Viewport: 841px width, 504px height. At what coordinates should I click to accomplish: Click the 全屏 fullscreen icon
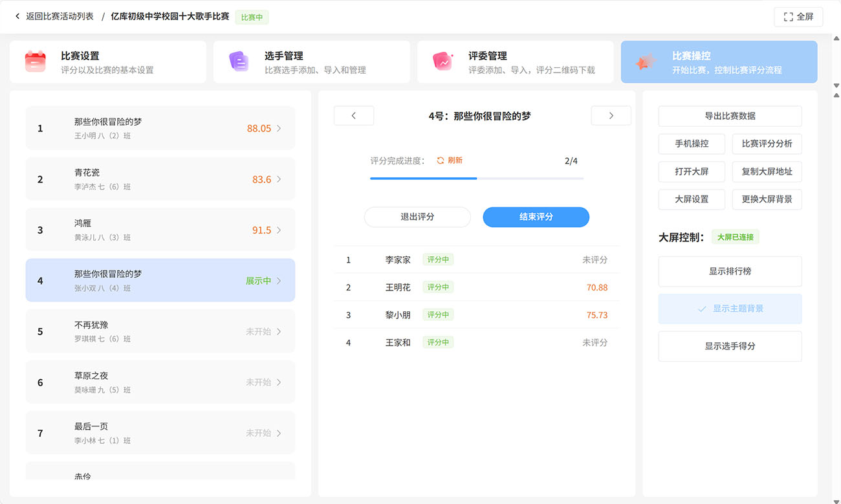coord(788,17)
